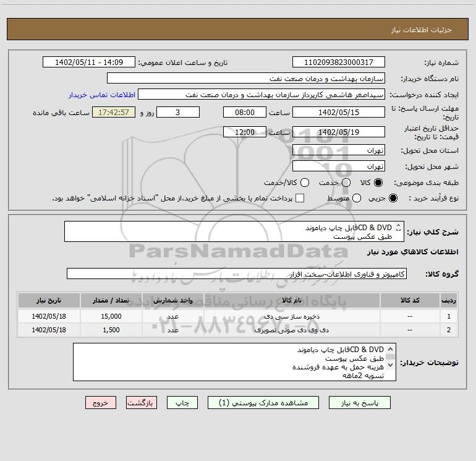
Task: Click the response deadline date 1402/05/15
Action: tap(339, 112)
